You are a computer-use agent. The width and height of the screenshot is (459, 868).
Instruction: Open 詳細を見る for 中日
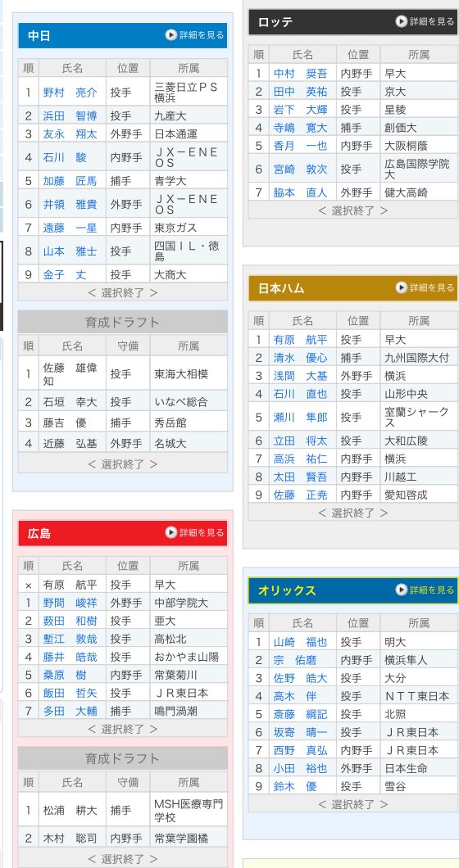pyautogui.click(x=194, y=35)
